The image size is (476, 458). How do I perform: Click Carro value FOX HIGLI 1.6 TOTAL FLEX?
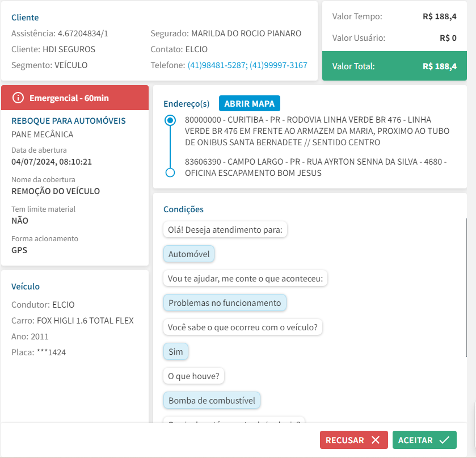[85, 321]
